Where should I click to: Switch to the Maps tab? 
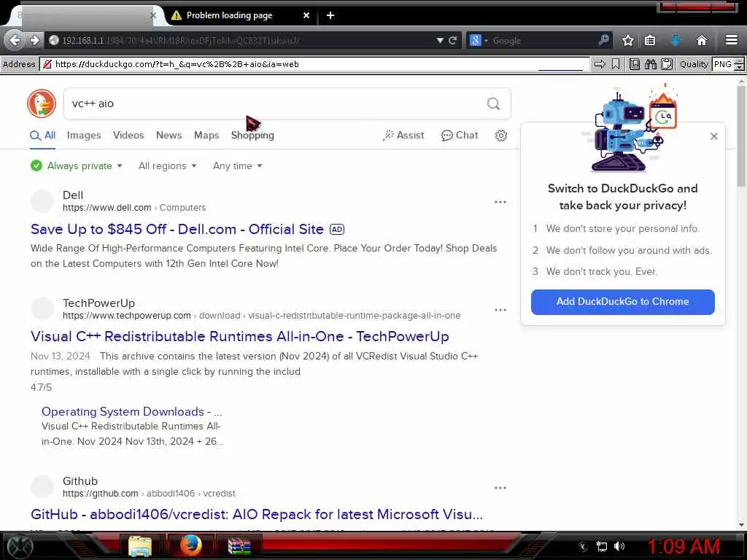[206, 135]
